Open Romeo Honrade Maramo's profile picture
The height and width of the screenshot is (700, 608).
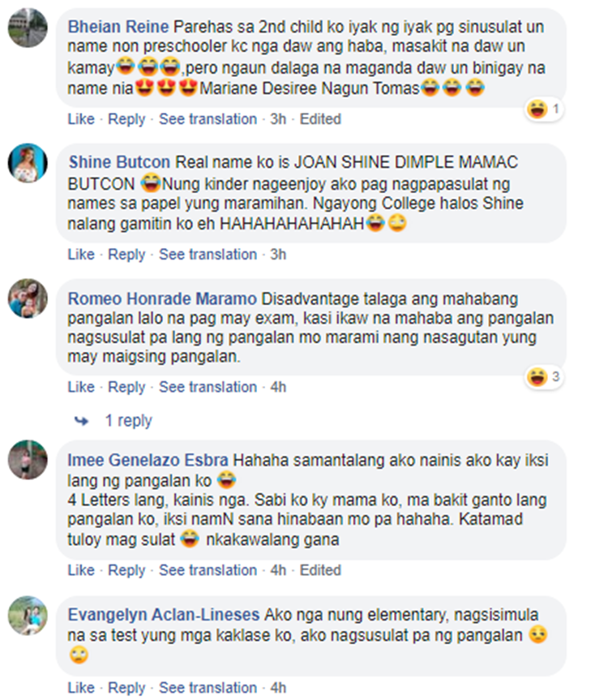28,298
